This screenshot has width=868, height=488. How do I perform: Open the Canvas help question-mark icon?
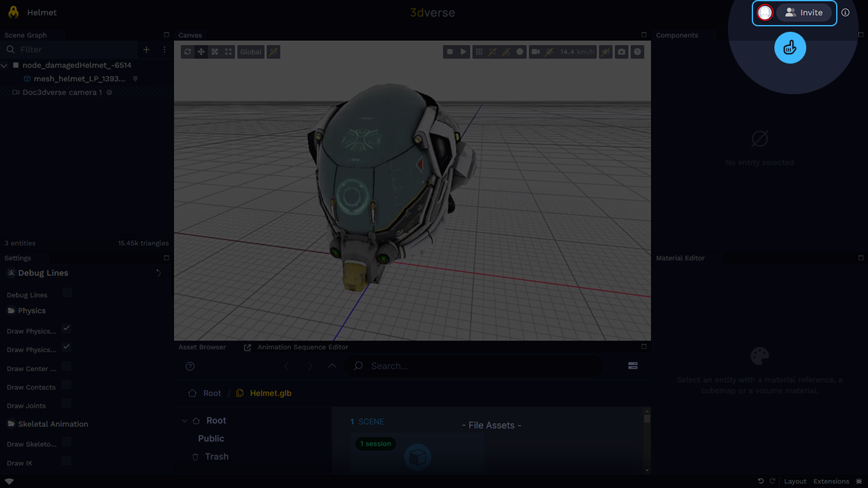[637, 52]
